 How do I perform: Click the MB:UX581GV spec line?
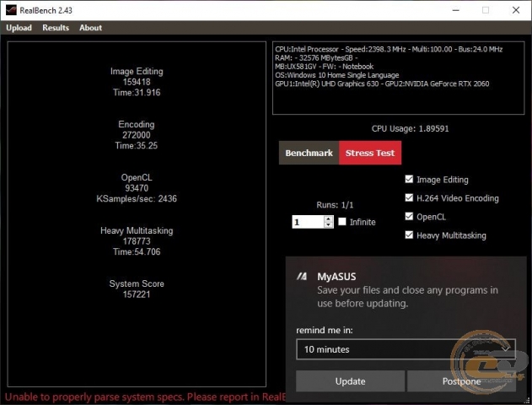tap(324, 67)
